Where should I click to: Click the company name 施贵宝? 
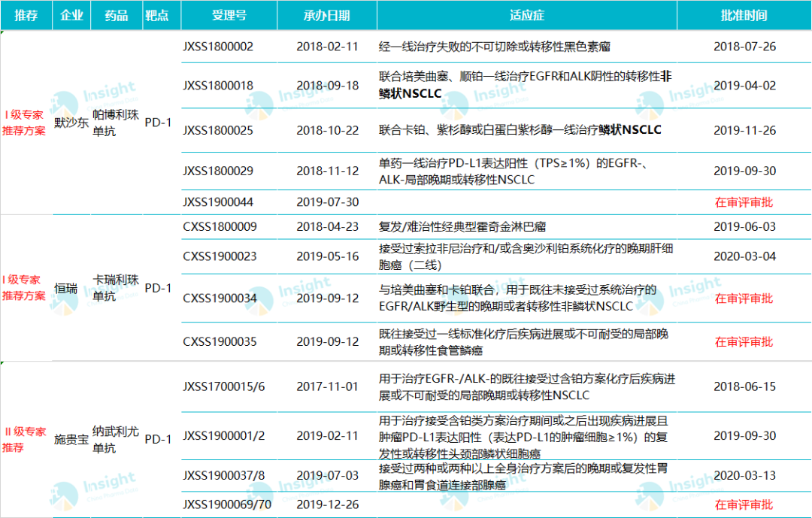click(71, 440)
